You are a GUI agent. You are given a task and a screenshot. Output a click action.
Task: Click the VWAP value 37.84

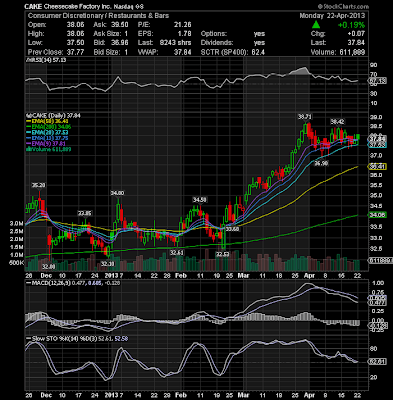point(184,52)
